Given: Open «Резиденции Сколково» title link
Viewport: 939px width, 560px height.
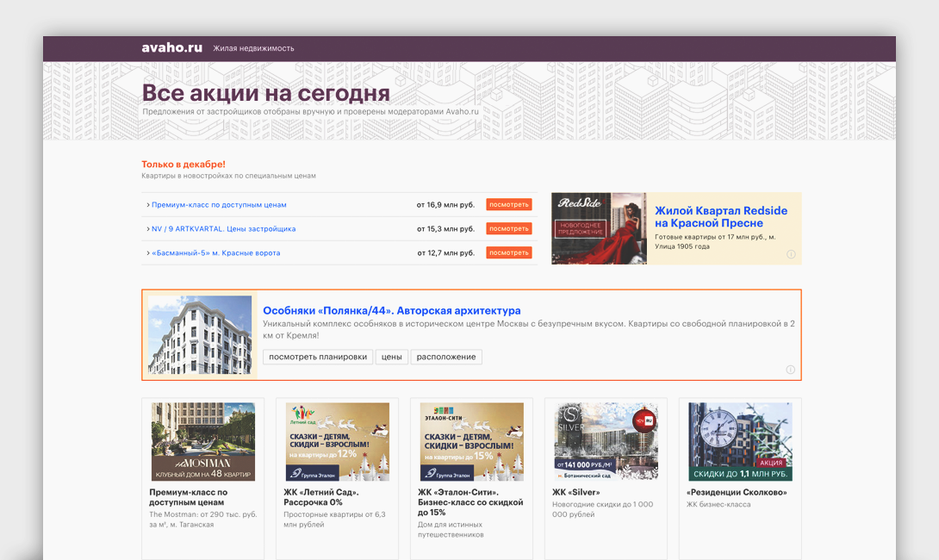Looking at the screenshot, I should [737, 492].
